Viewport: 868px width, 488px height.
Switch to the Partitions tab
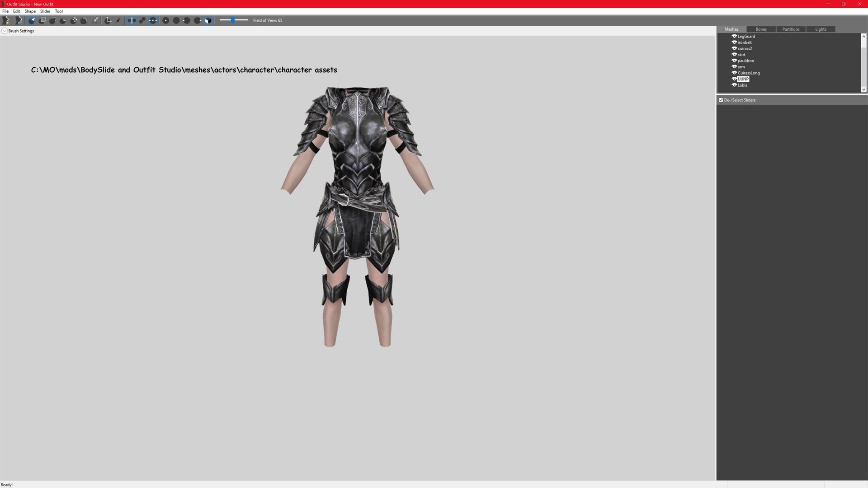tap(791, 29)
